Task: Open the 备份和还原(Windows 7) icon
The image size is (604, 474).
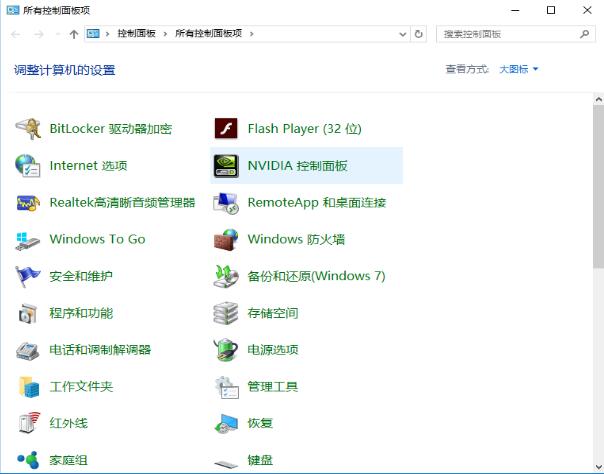Action: 226,276
